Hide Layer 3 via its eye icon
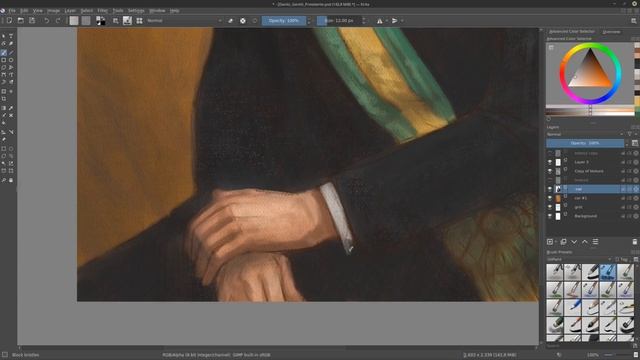 [x=550, y=162]
